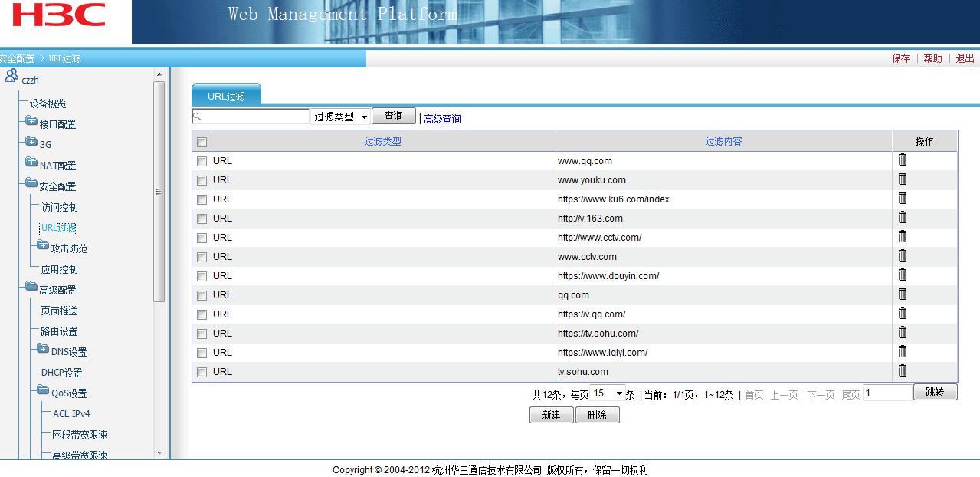980x477 pixels.
Task: Switch to the URL过滤 tab
Action: [226, 96]
